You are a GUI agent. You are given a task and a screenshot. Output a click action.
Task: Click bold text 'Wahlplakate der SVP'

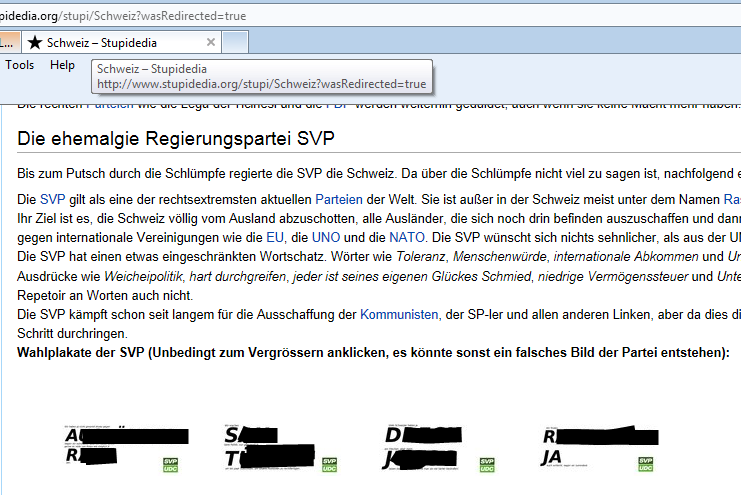(81, 353)
